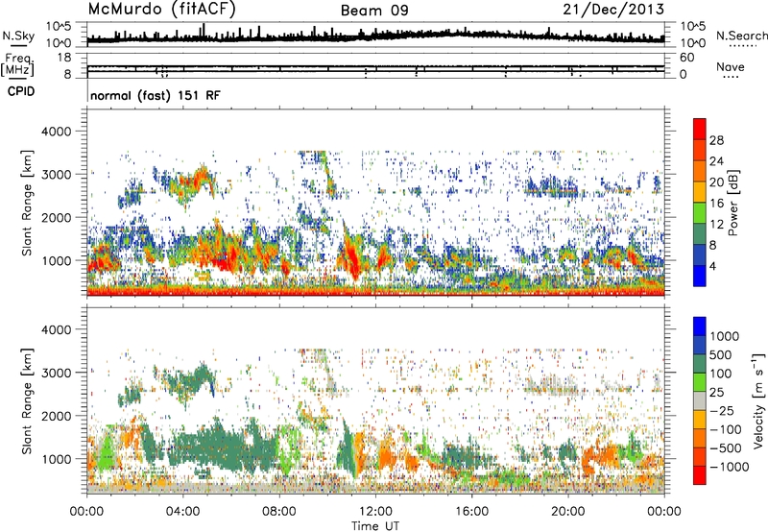768x532 pixels.
Task: Click the '100' tick on velocity colorbar
Action: [721, 374]
